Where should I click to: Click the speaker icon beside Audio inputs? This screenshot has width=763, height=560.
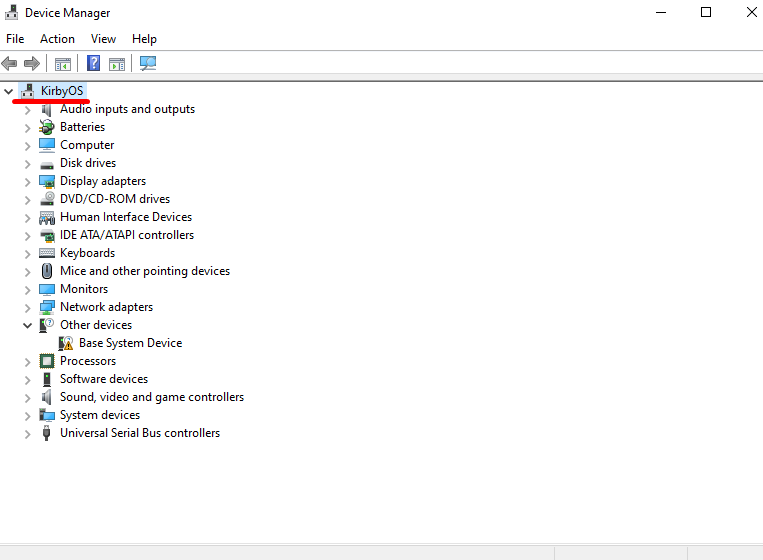coord(47,109)
